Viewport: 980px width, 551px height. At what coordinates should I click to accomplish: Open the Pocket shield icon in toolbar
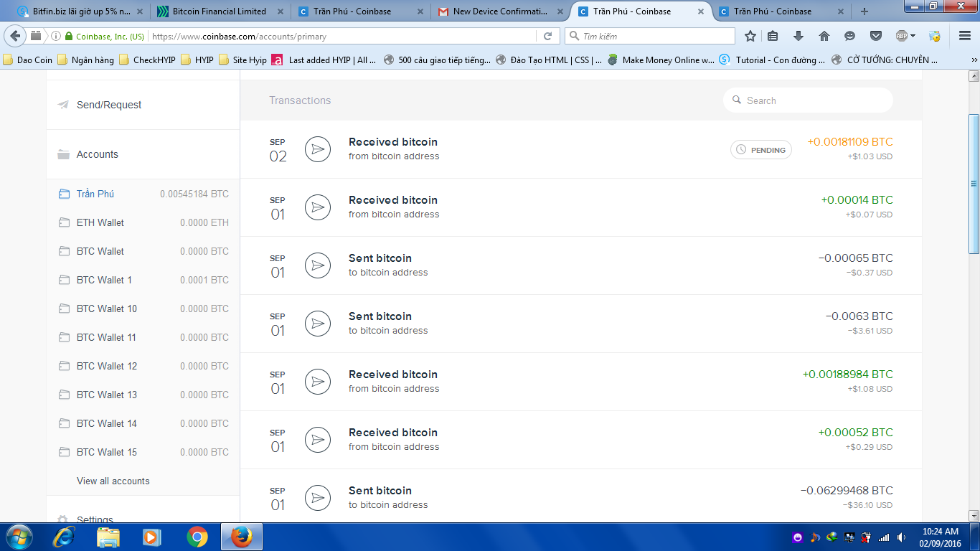(x=875, y=36)
